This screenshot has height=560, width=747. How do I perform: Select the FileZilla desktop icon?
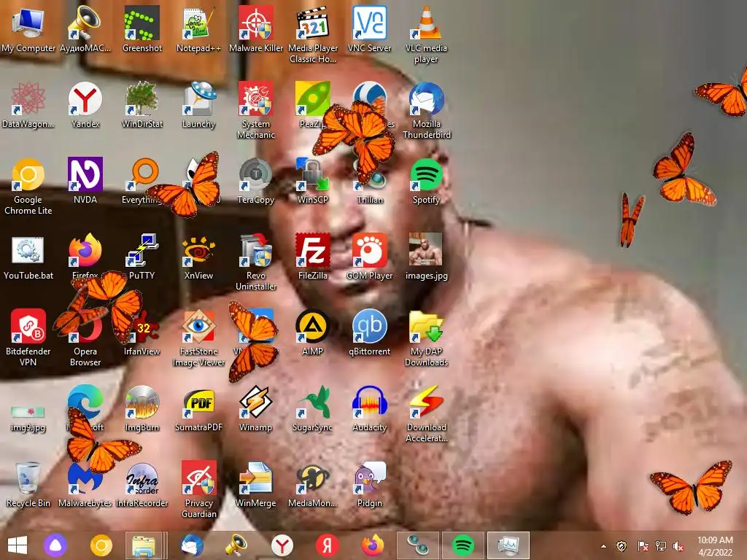click(x=313, y=257)
